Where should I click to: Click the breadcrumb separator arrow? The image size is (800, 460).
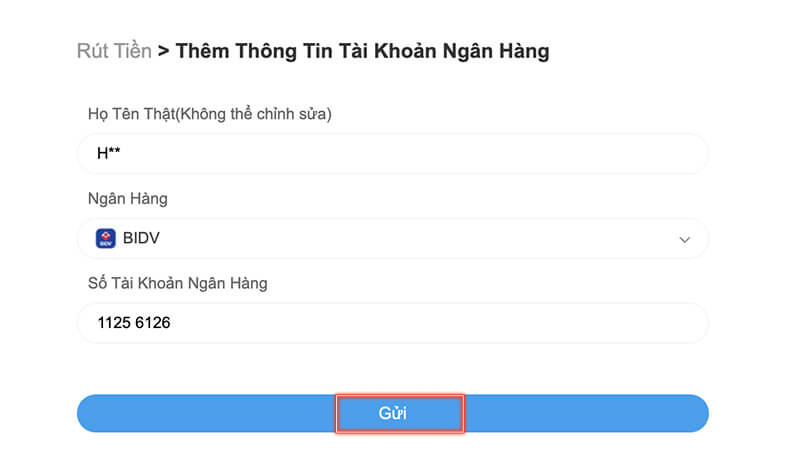[x=164, y=51]
